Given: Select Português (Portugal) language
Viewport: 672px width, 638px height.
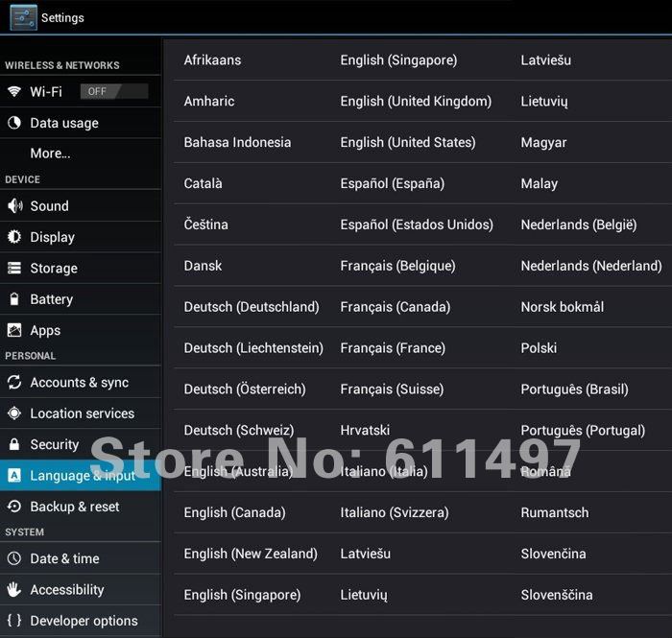Looking at the screenshot, I should [x=583, y=431].
